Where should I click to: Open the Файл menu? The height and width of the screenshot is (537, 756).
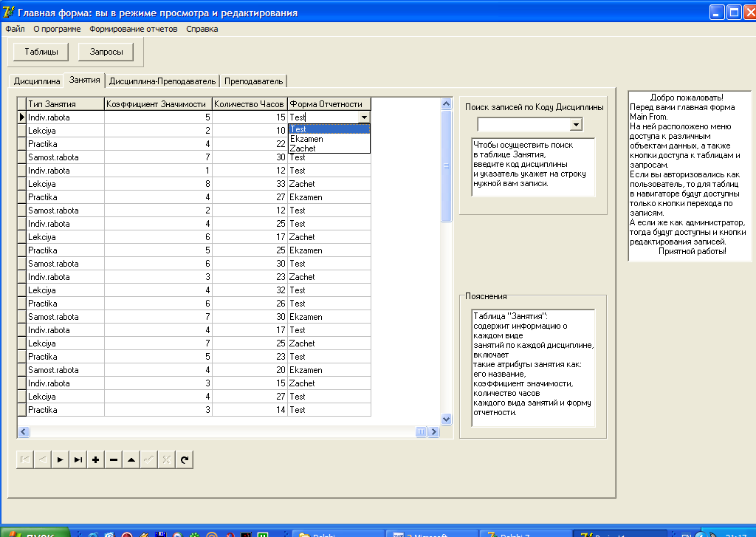coord(15,29)
